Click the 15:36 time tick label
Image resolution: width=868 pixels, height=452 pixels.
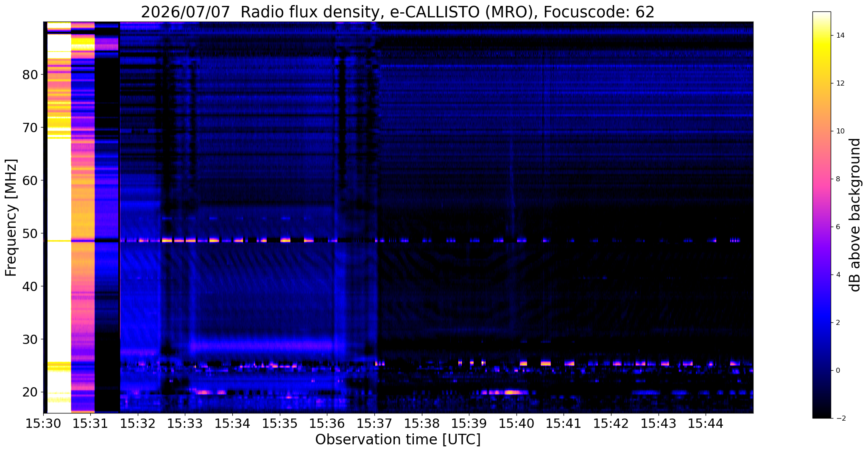327,424
